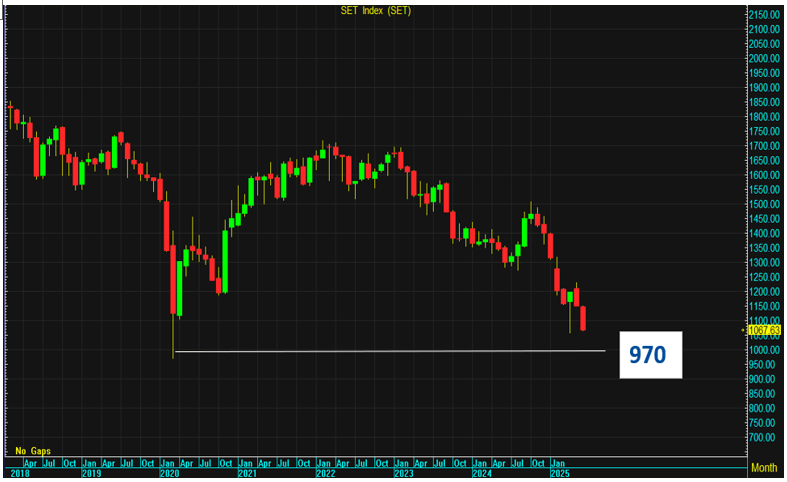Click the 2018 year label
Image resolution: width=787 pixels, height=482 pixels.
pyautogui.click(x=20, y=473)
